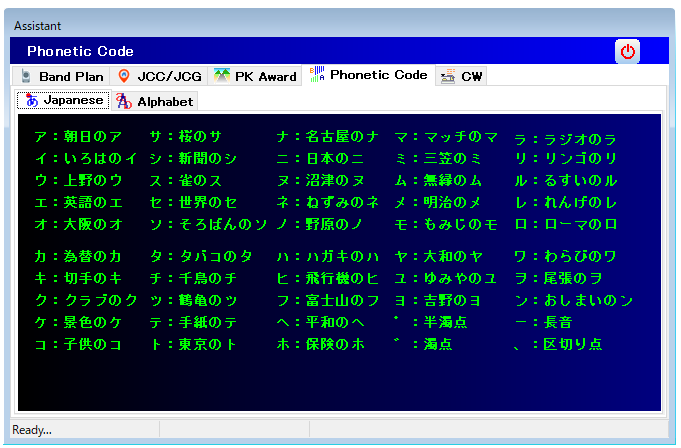This screenshot has height=448, width=681.
Task: Click the entry シ:新聞のシ
Action: pyautogui.click(x=193, y=159)
